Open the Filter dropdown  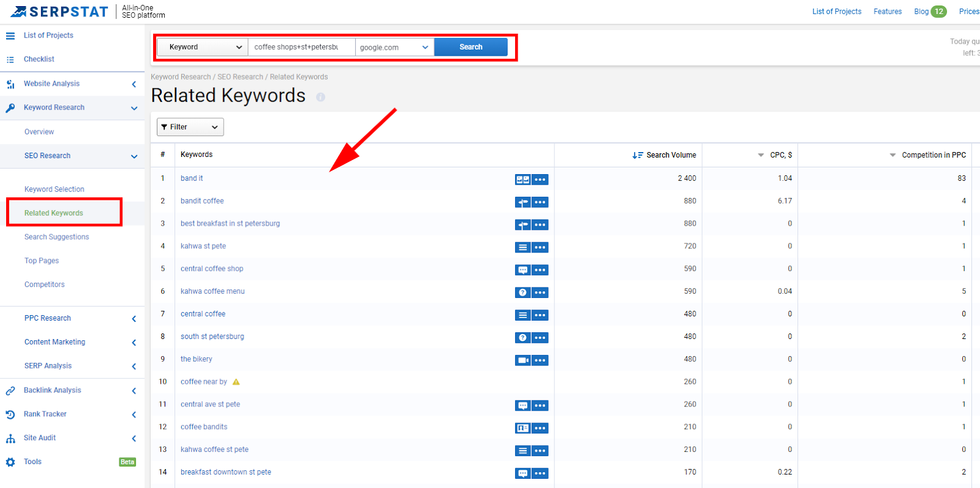tap(190, 127)
